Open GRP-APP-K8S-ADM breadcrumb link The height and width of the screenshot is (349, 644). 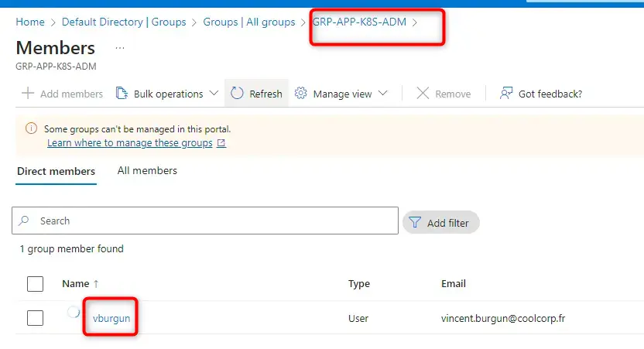(359, 22)
